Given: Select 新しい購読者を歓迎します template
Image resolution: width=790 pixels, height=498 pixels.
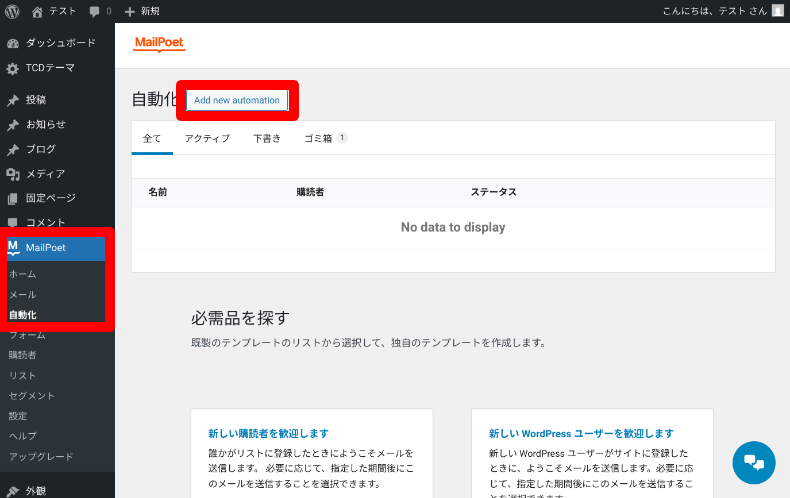Looking at the screenshot, I should coord(268,433).
